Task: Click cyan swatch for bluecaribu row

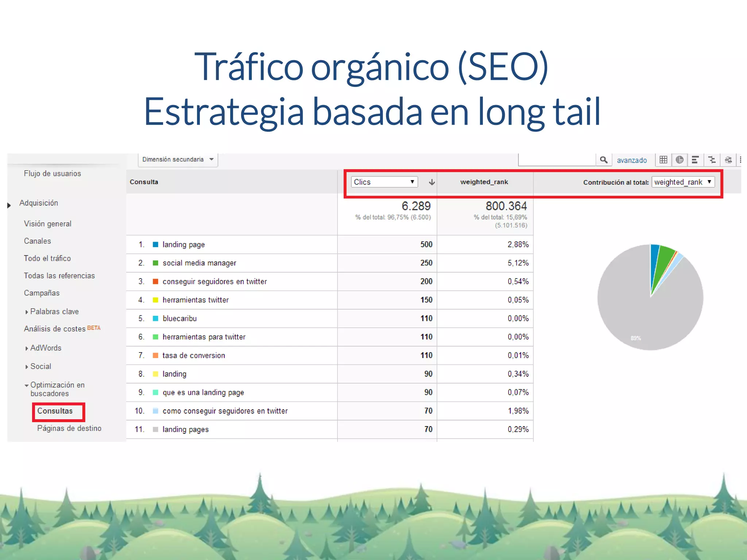Action: (155, 318)
